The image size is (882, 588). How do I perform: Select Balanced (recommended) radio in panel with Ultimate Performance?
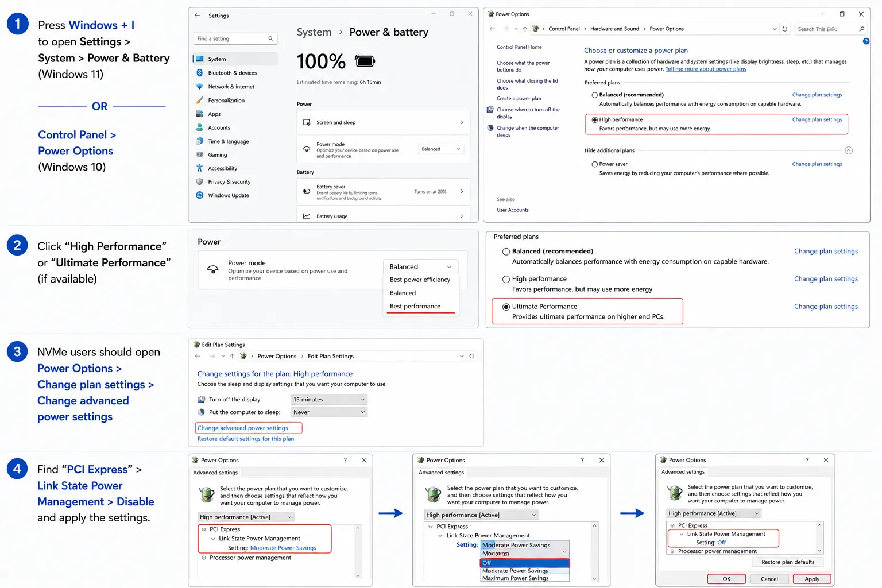(x=506, y=252)
